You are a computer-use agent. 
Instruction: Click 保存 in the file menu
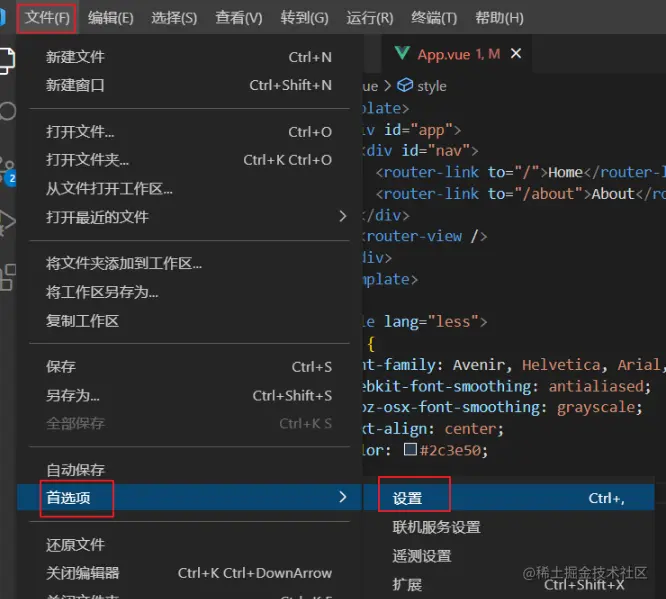point(189,367)
